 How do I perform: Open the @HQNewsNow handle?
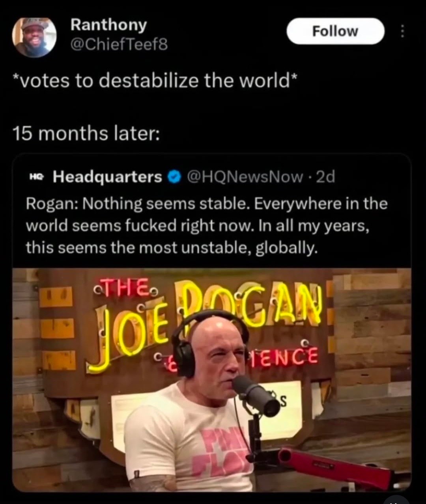point(245,177)
